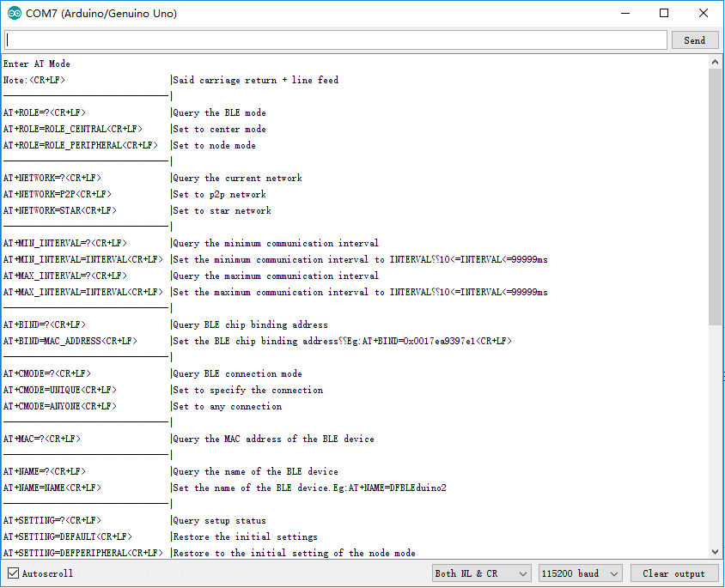Click the Clear output button
This screenshot has height=588, width=725.
pyautogui.click(x=673, y=573)
